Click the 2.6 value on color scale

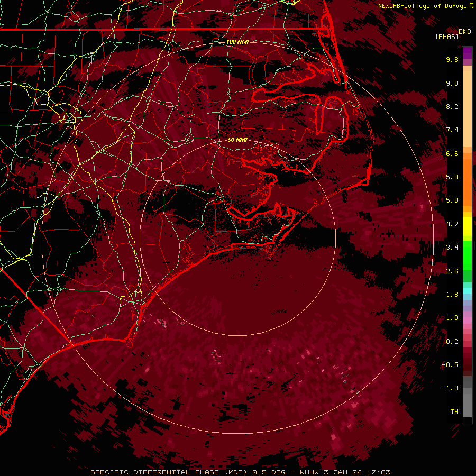(452, 271)
